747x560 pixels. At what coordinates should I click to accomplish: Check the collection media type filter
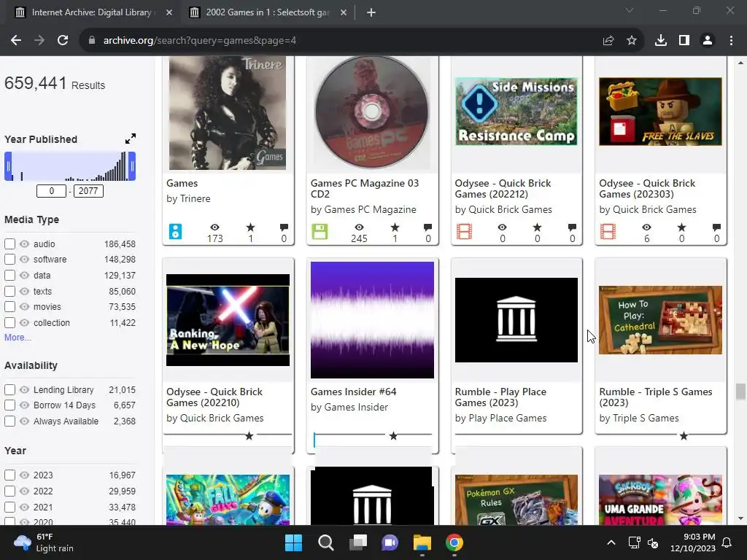point(9,322)
